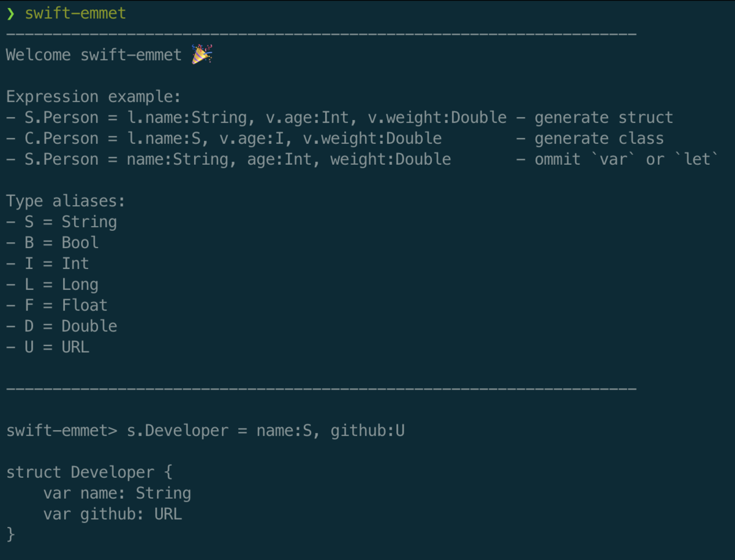
Task: Click the 'B = Bool' alias line
Action: pyautogui.click(x=52, y=243)
